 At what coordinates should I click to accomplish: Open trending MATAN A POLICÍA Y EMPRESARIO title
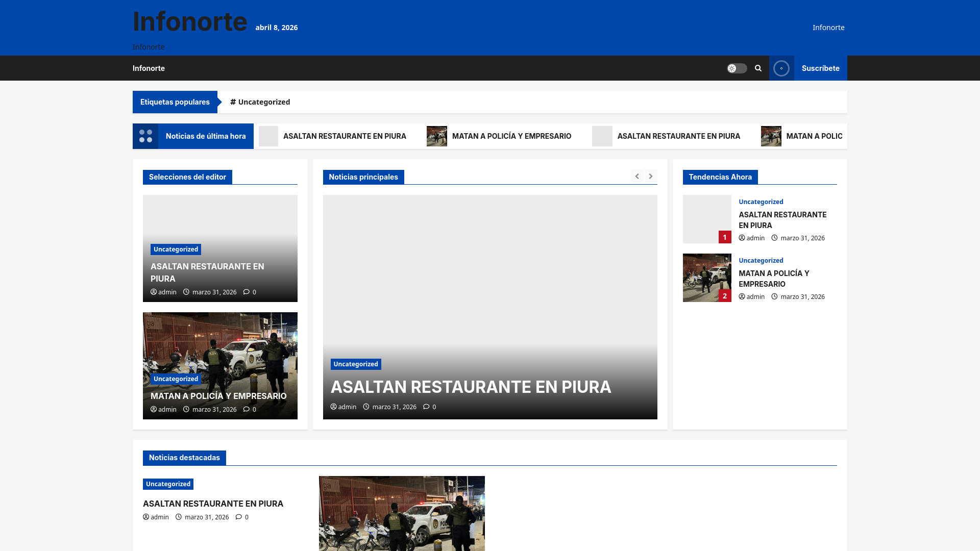pos(774,279)
